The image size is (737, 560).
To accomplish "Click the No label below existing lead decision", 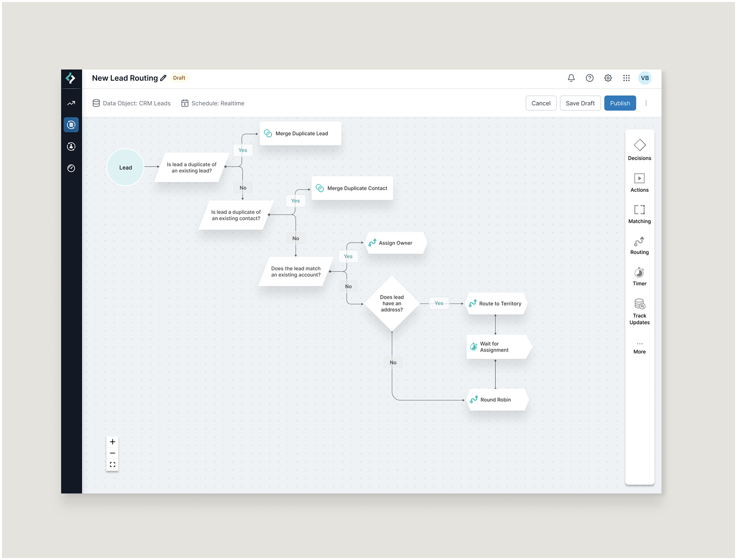I will 243,188.
